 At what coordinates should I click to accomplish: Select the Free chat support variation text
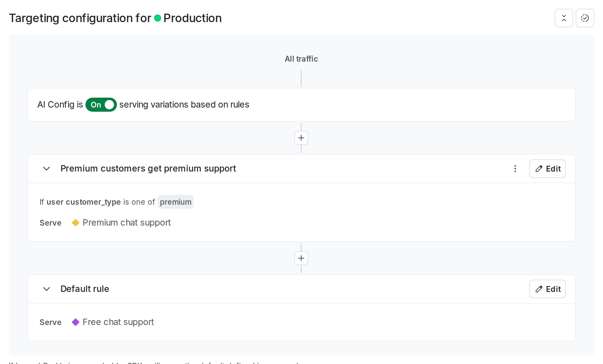(x=118, y=322)
